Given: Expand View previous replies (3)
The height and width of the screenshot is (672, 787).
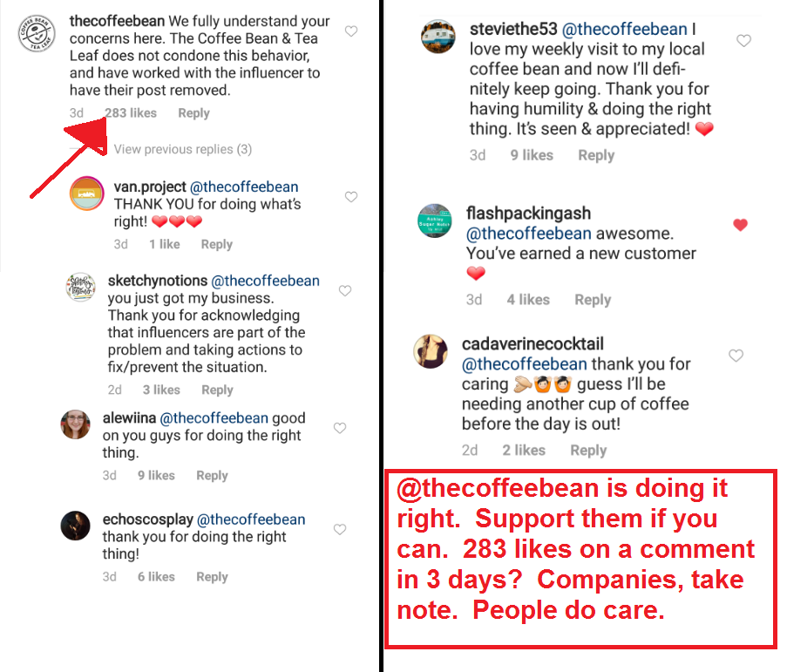Looking at the screenshot, I should 182,149.
